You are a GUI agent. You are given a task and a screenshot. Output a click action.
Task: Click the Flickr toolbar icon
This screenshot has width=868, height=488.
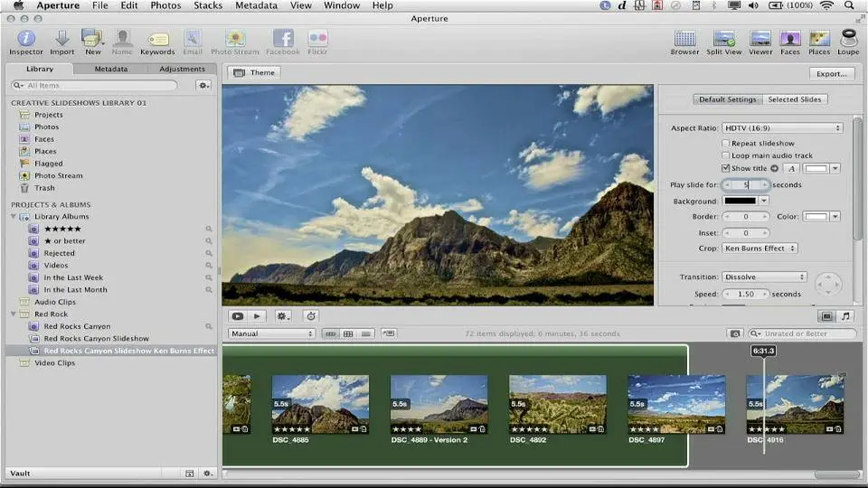[317, 42]
